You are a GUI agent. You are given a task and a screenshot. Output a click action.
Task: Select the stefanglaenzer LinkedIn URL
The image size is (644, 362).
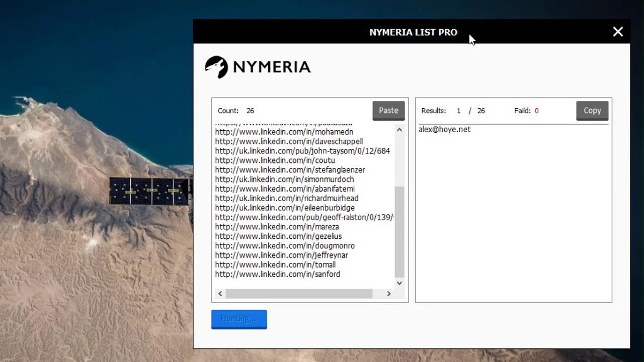click(290, 170)
